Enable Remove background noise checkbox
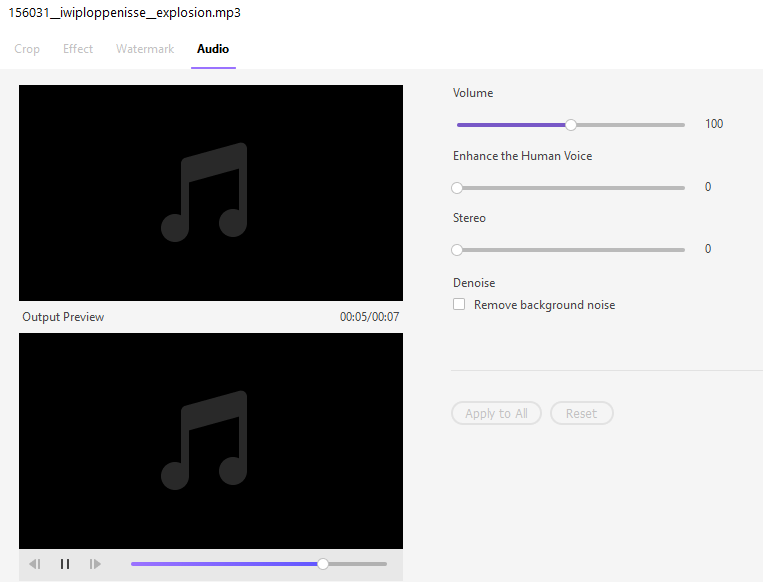763x582 pixels. coord(459,304)
